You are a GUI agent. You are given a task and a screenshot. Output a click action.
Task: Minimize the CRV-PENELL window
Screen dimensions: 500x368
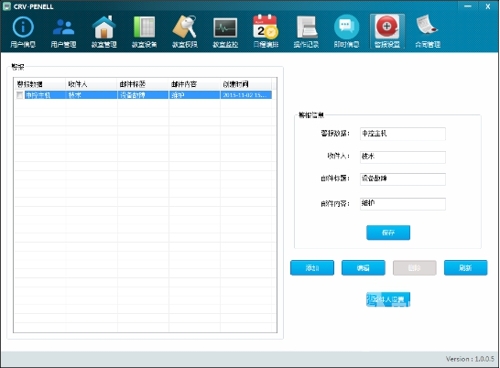click(468, 6)
